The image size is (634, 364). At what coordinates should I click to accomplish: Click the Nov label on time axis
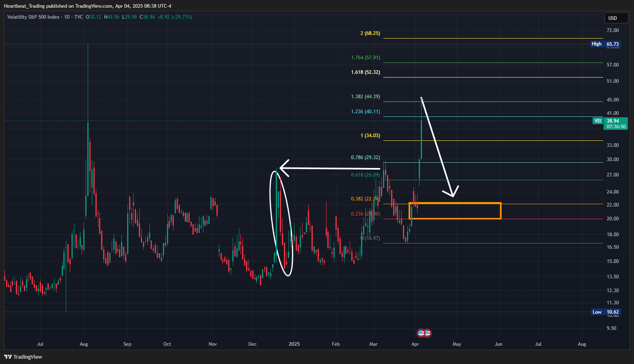(212, 344)
